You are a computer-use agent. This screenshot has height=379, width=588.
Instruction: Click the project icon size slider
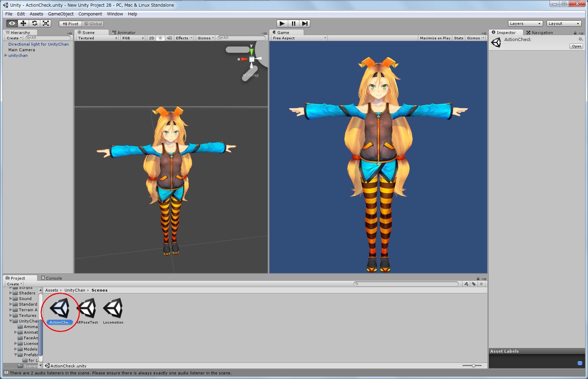pos(473,366)
